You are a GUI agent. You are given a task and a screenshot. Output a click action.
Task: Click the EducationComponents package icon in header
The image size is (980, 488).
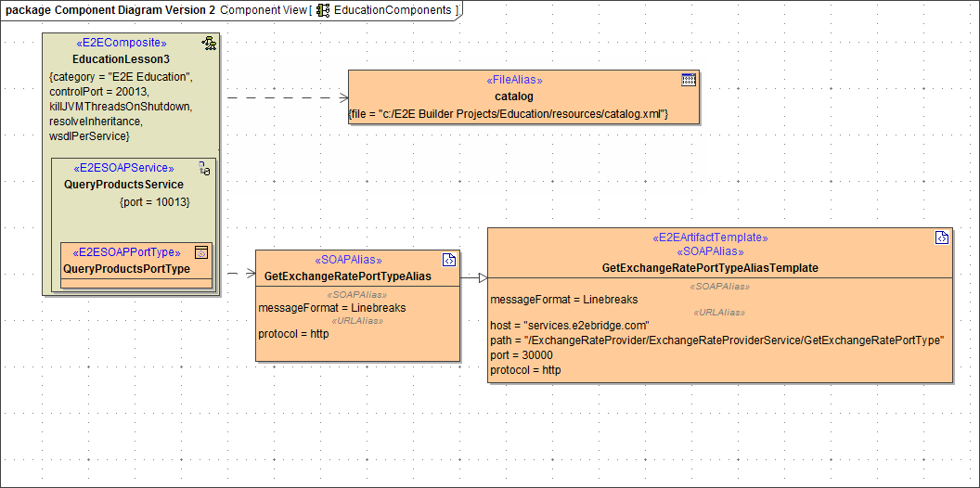tap(323, 10)
